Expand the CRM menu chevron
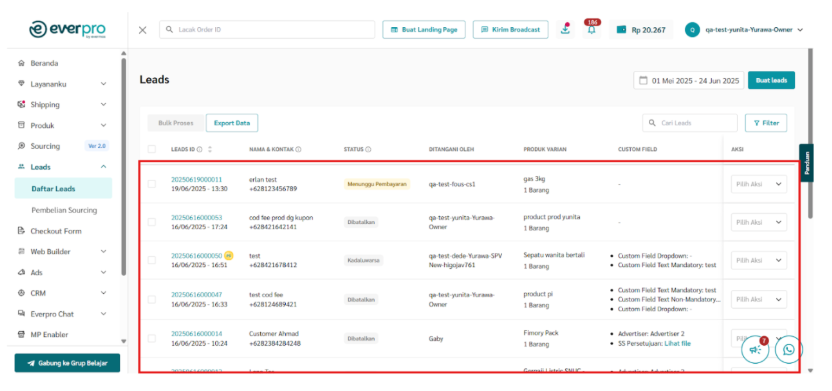Image resolution: width=832 pixels, height=391 pixels. [103, 293]
